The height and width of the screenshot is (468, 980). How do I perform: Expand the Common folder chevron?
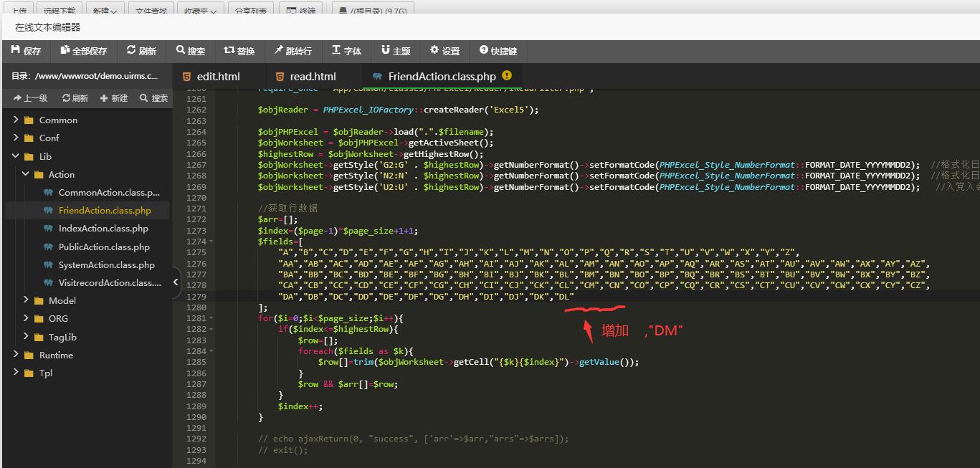16,120
